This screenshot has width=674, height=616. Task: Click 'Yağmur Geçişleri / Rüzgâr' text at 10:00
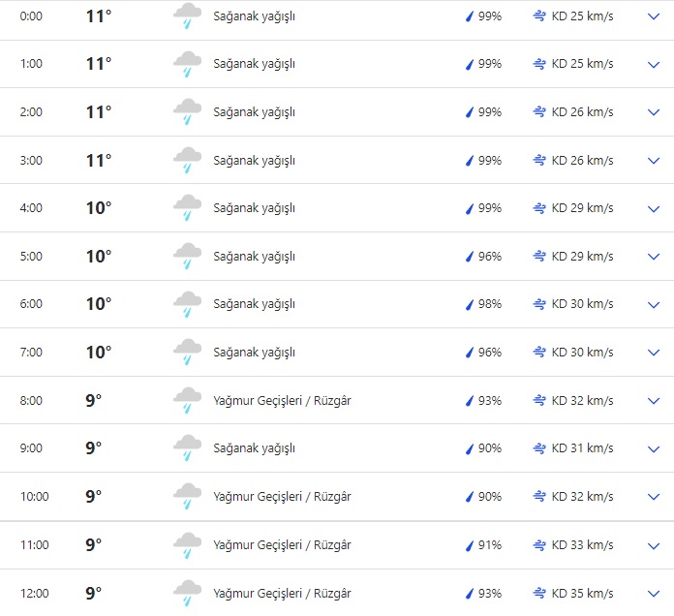coord(282,497)
